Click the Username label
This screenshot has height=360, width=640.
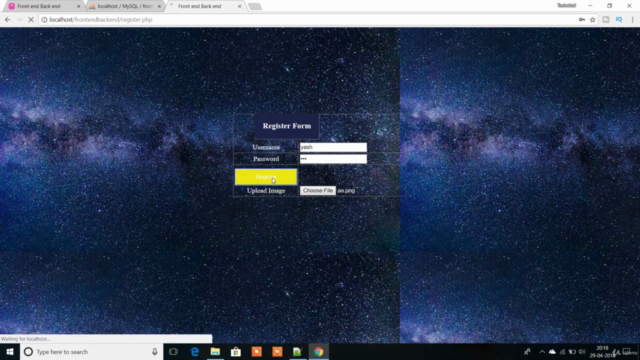coord(266,147)
